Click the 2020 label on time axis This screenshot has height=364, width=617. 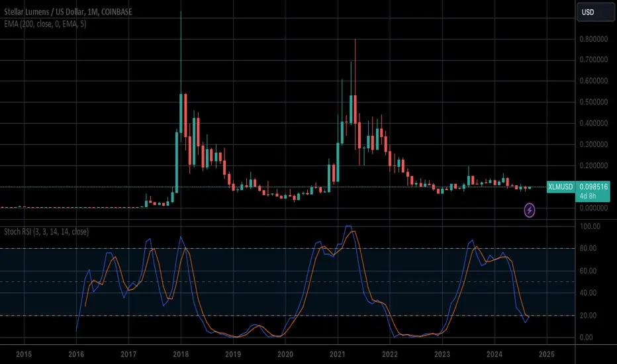coord(285,354)
